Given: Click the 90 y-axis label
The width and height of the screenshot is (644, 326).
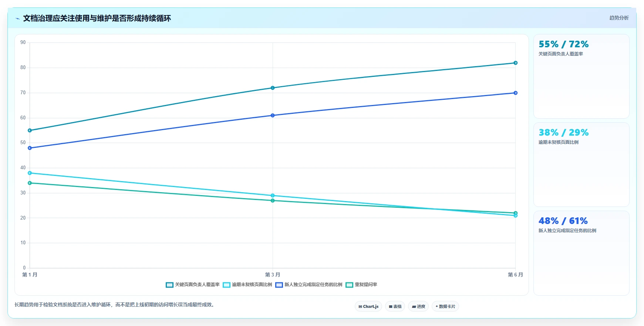Looking at the screenshot, I should click(x=23, y=43).
